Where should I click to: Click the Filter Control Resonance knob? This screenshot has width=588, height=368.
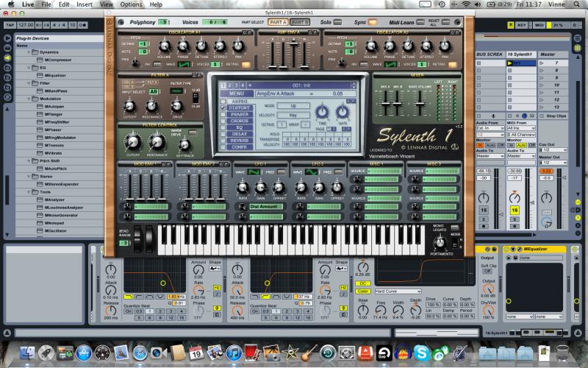pyautogui.click(x=157, y=142)
